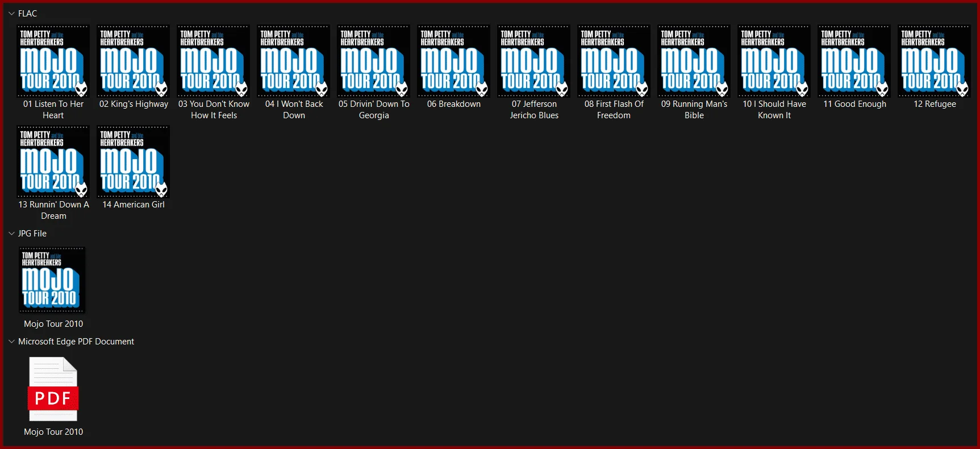Click the file name '10 I Should Have Known It'

(x=774, y=110)
